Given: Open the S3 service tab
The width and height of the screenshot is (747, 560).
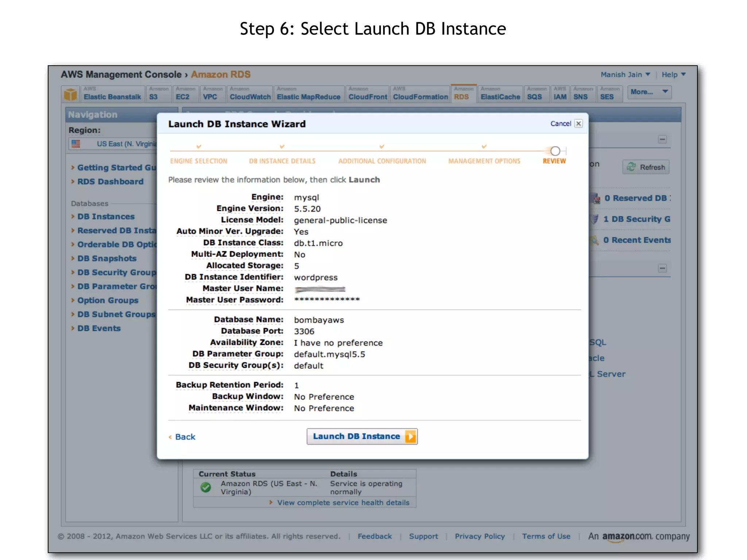Looking at the screenshot, I should [x=159, y=94].
